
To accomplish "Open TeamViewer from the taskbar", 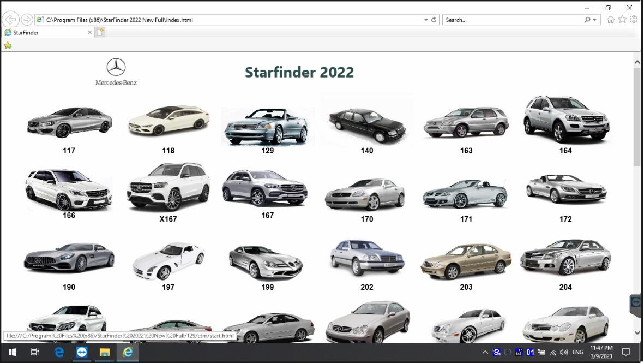I will [x=82, y=352].
